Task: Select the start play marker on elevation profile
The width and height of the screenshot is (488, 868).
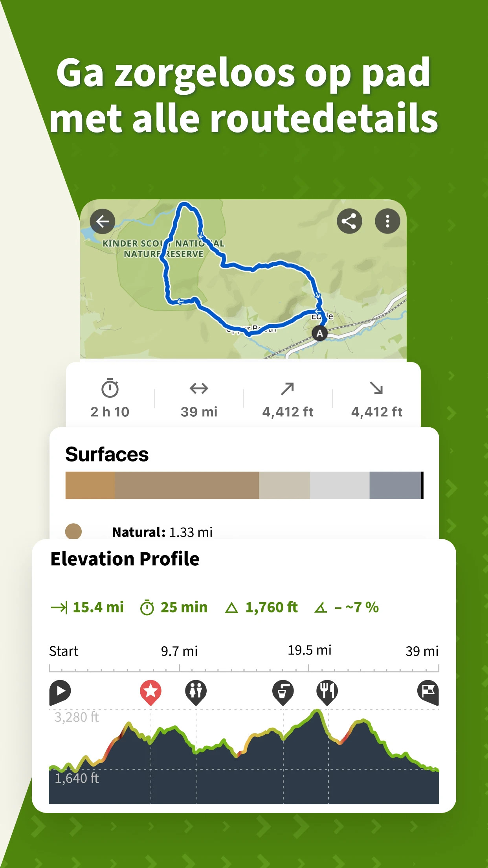Action: point(60,692)
